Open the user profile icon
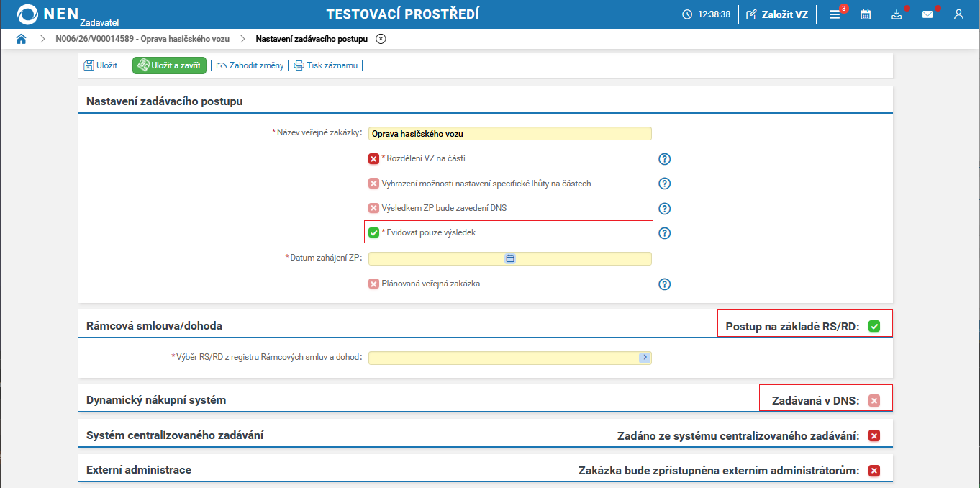Image resolution: width=980 pixels, height=488 pixels. (958, 14)
